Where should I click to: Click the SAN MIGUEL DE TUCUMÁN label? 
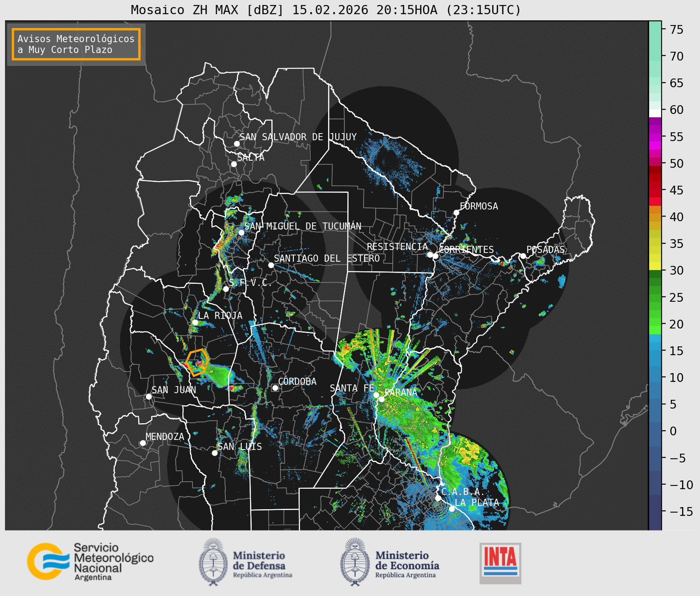coord(303,226)
